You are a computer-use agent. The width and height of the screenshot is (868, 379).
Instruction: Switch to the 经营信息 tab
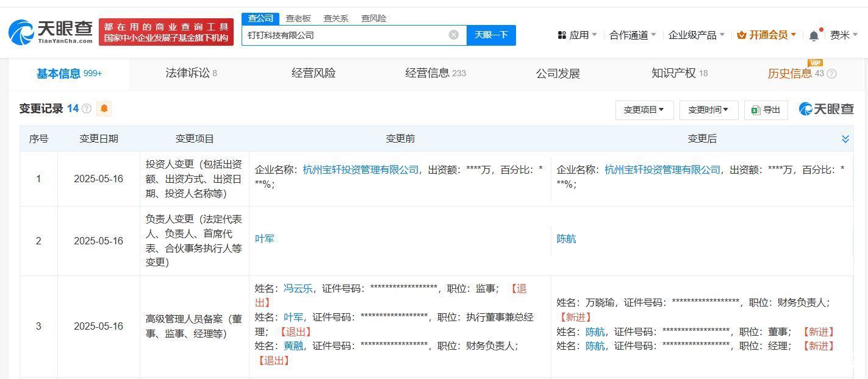tap(436, 73)
